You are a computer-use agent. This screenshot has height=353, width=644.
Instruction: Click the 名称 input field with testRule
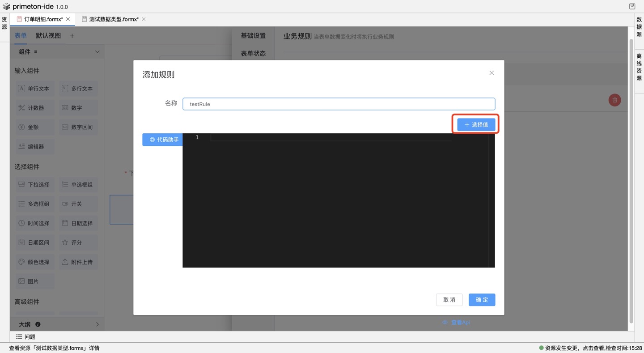339,104
